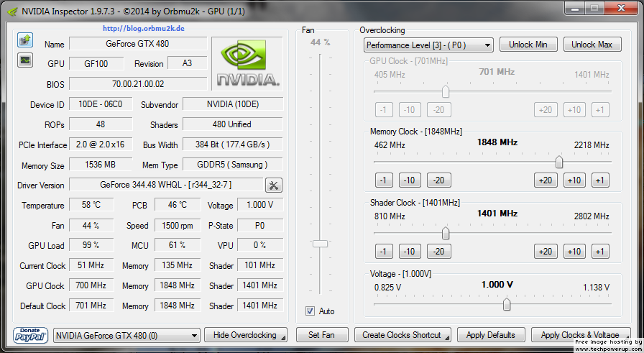Open the blog.orbmu2k.de link
The width and height of the screenshot is (644, 353).
click(x=143, y=28)
